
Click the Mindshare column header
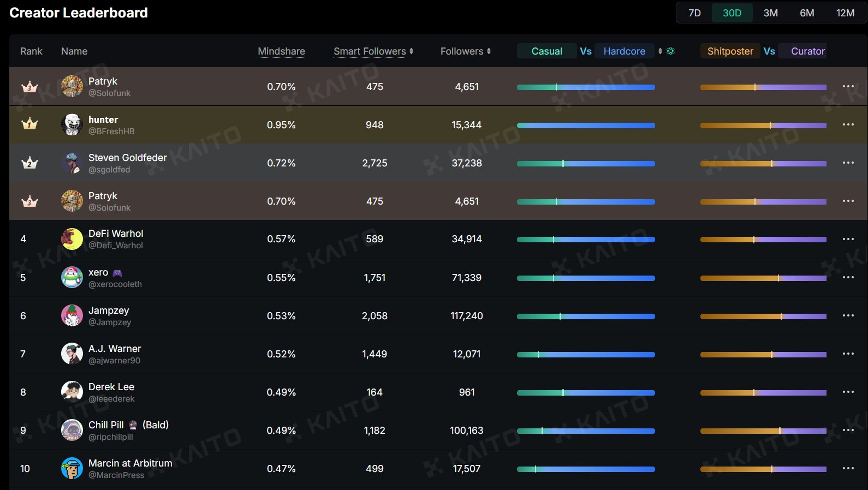pyautogui.click(x=281, y=51)
